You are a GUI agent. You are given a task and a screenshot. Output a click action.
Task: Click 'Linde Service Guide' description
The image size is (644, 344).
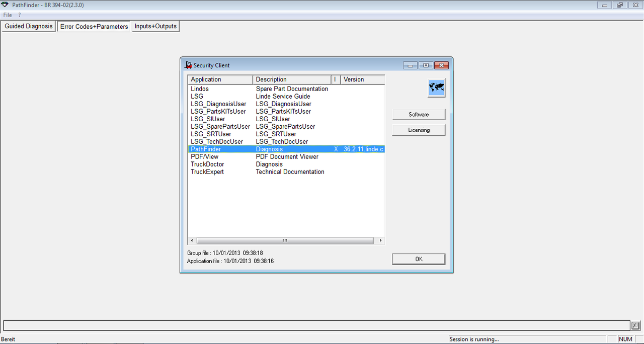coord(283,96)
